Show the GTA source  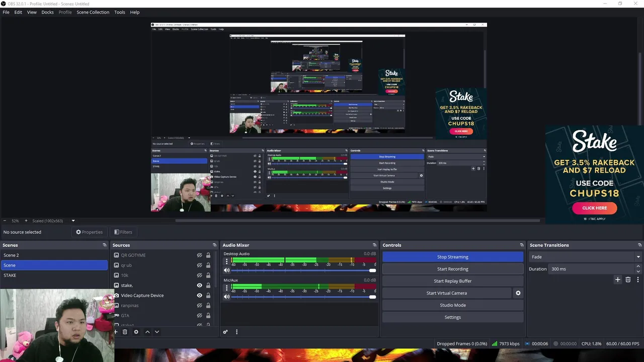(199, 316)
